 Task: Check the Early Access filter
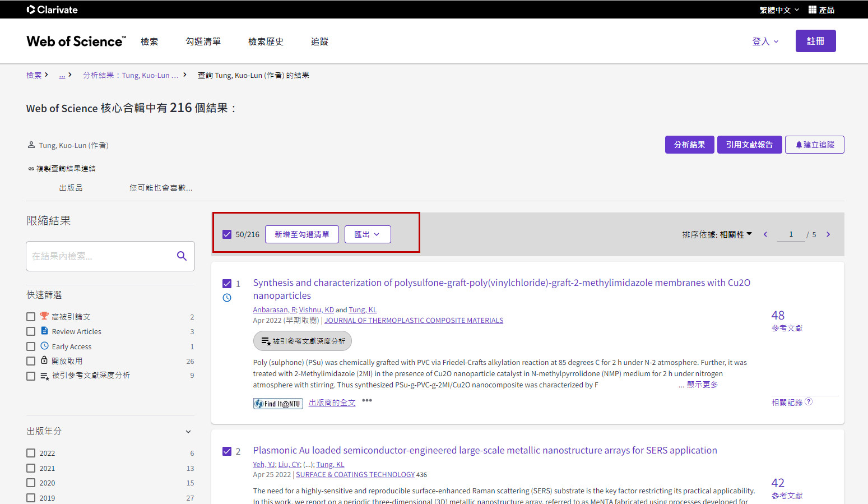31,346
